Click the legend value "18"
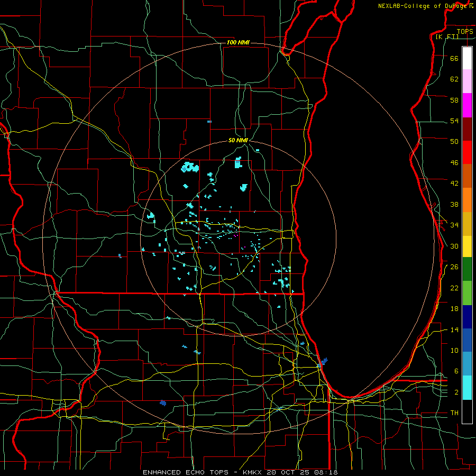 [x=454, y=309]
